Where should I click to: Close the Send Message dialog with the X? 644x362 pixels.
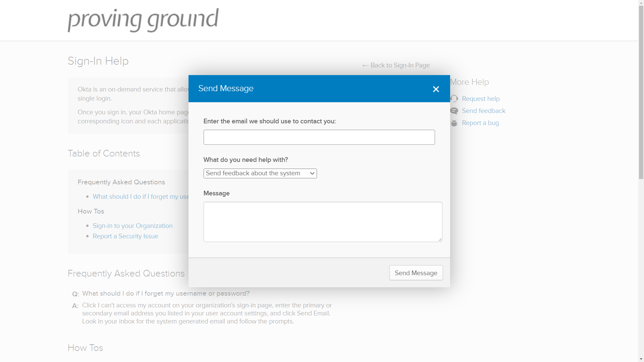(x=436, y=89)
